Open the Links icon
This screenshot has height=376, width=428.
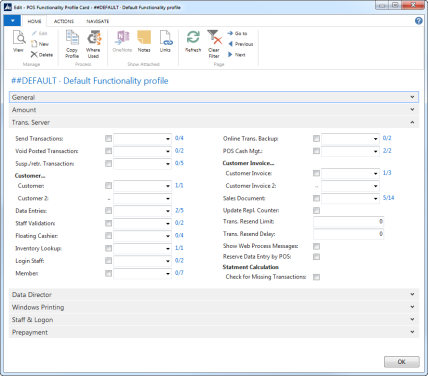pos(166,38)
